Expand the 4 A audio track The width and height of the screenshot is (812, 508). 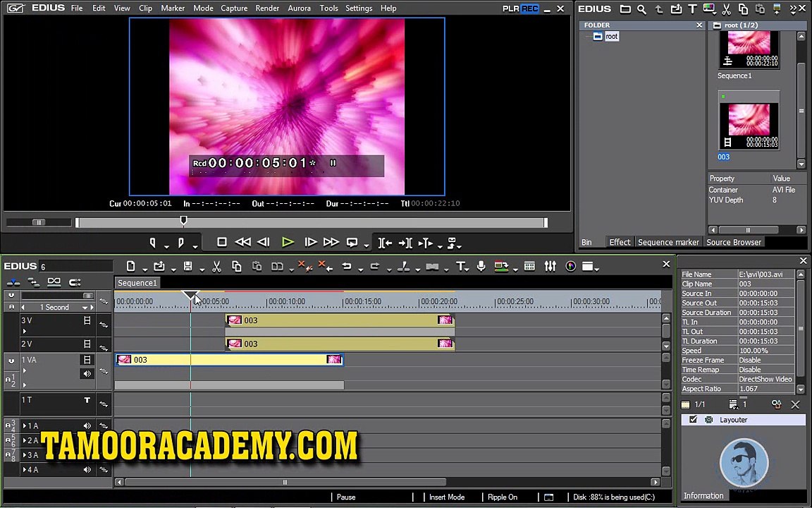pos(25,470)
